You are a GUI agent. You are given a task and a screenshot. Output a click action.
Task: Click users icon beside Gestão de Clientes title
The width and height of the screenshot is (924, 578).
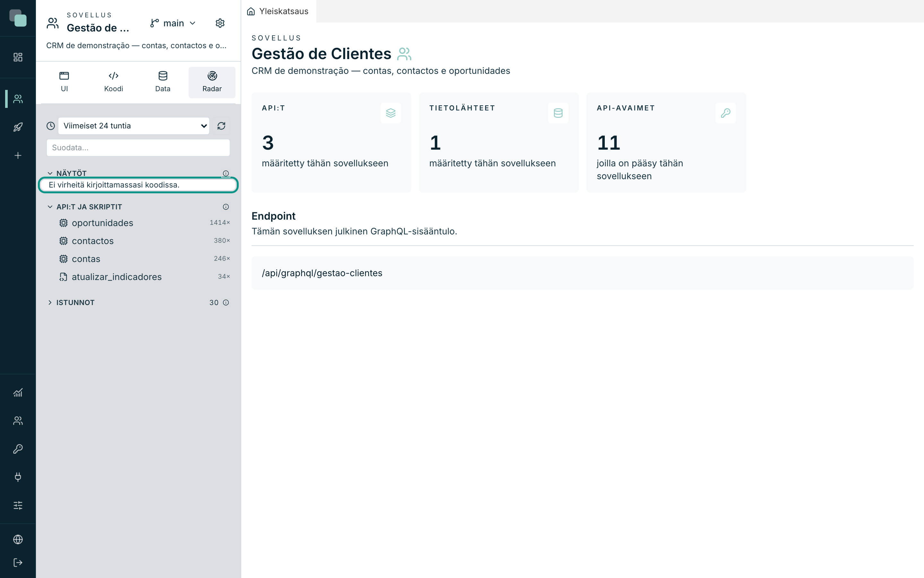click(404, 54)
